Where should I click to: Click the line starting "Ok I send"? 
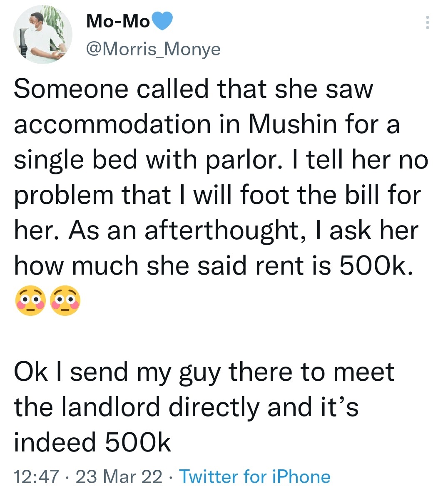click(204, 372)
